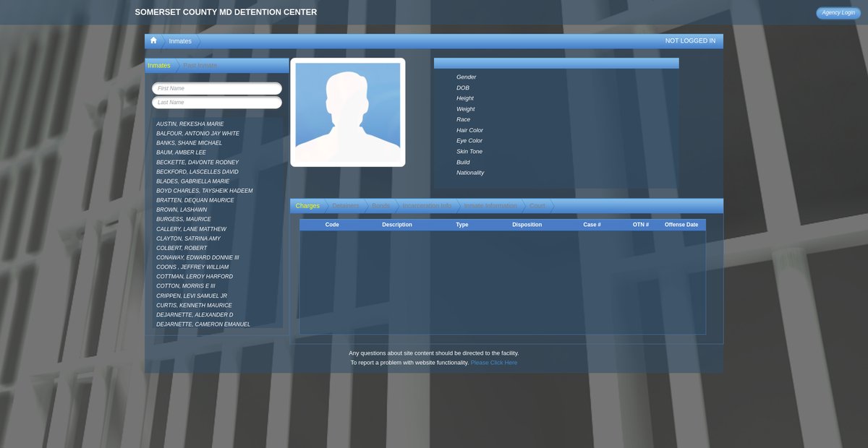Follow the Please Click Here link
868x448 pixels.
[x=494, y=363]
